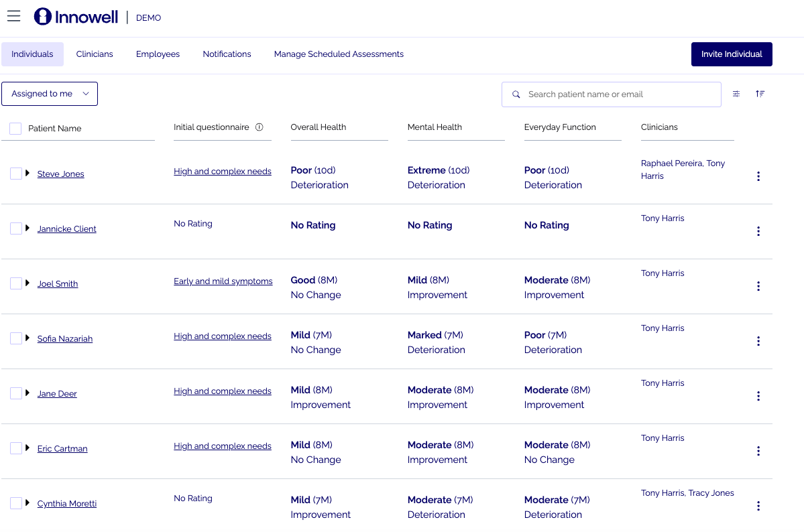Open Jane Deer patient link
This screenshot has height=532, width=804.
[57, 393]
